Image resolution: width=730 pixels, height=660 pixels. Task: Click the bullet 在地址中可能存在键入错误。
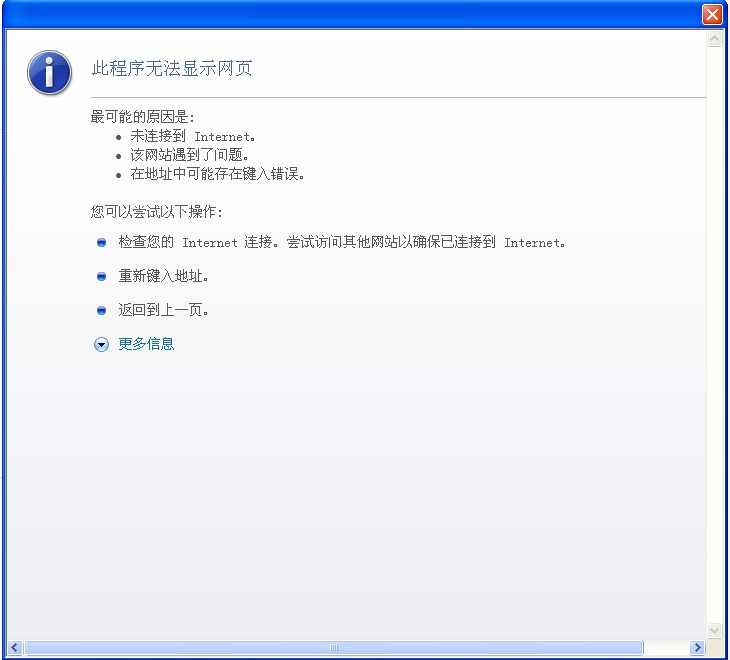tap(217, 174)
